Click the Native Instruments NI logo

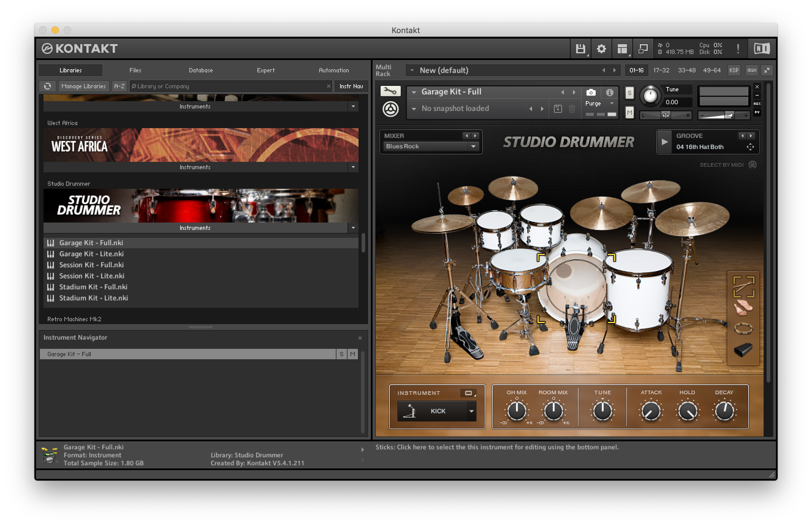point(761,48)
